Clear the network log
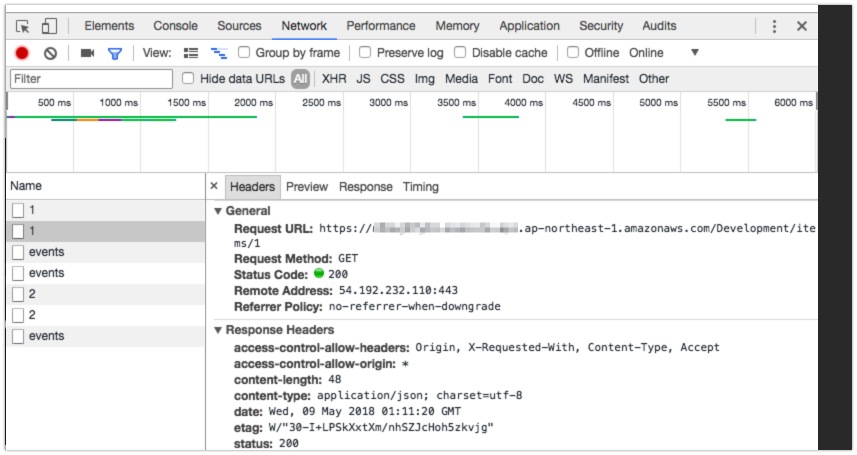This screenshot has width=857, height=455. [49, 53]
